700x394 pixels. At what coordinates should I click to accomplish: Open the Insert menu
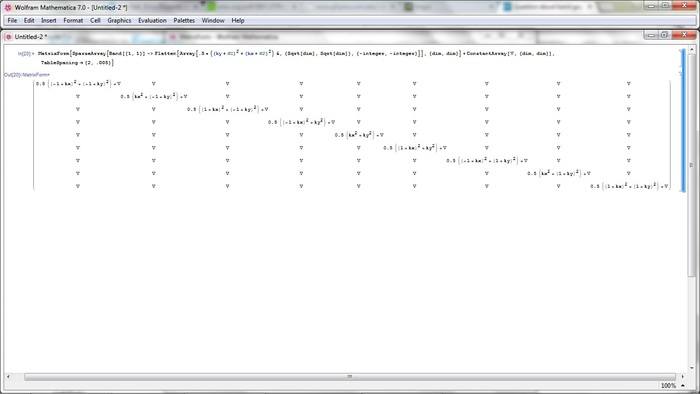[49, 21]
